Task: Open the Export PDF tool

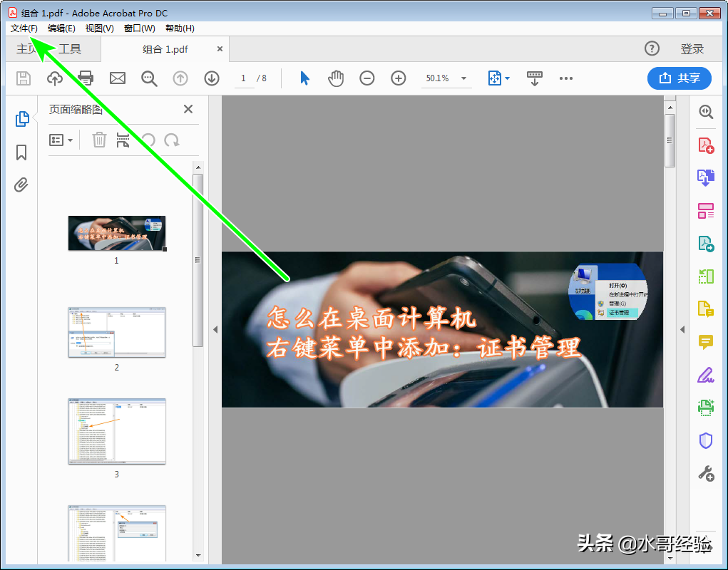Action: (x=706, y=244)
